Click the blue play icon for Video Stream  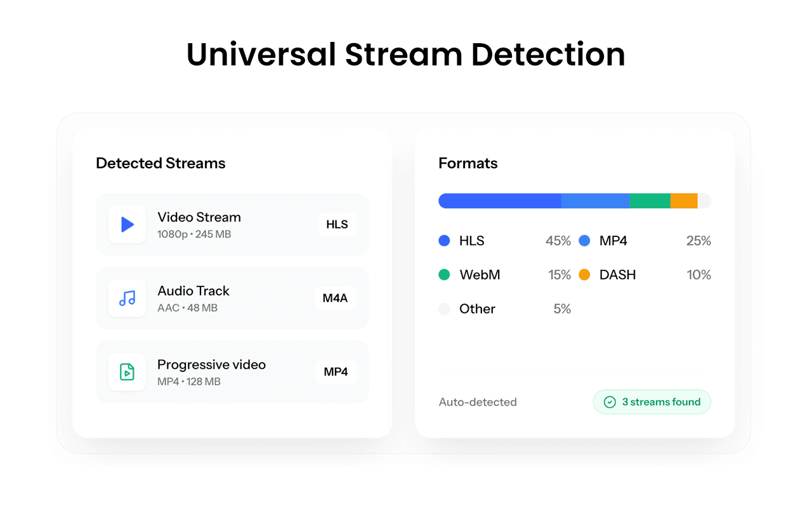(x=127, y=224)
